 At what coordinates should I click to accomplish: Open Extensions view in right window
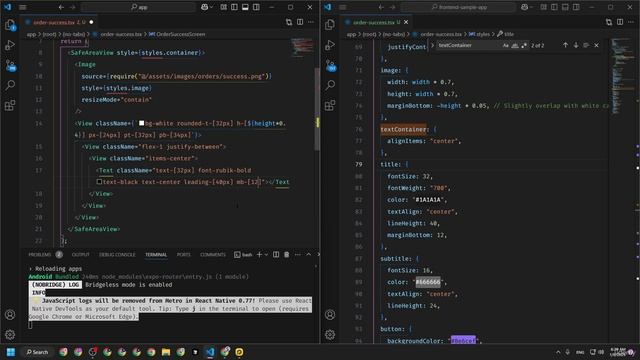pyautogui.click(x=330, y=105)
